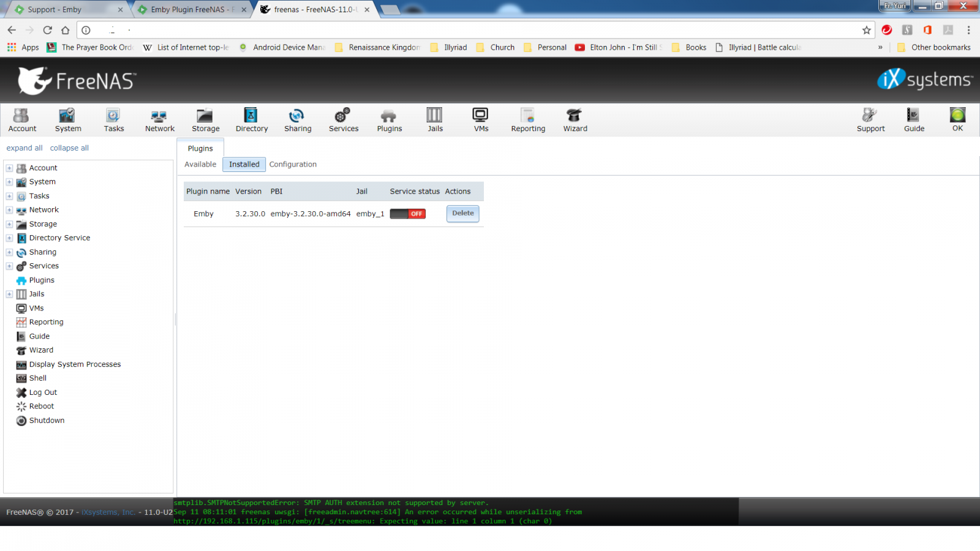Click the emby_1 jail cell
Image resolution: width=980 pixels, height=551 pixels.
pos(370,214)
